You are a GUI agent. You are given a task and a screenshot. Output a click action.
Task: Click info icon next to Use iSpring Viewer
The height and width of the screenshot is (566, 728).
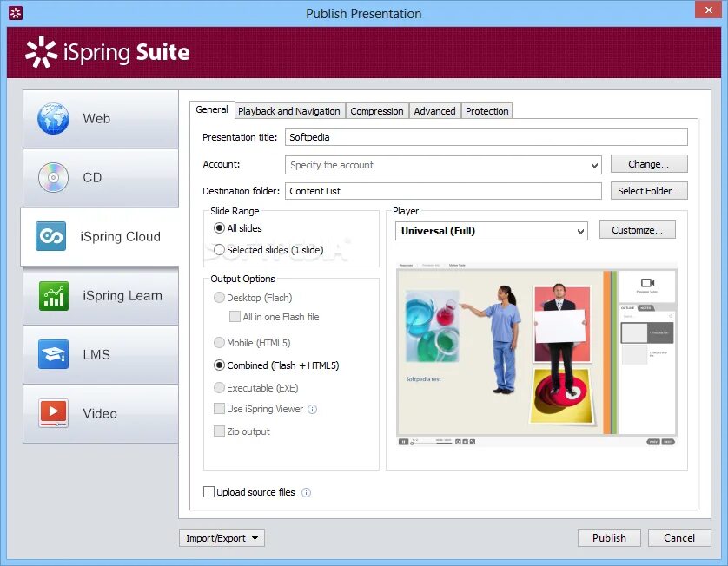pyautogui.click(x=313, y=409)
